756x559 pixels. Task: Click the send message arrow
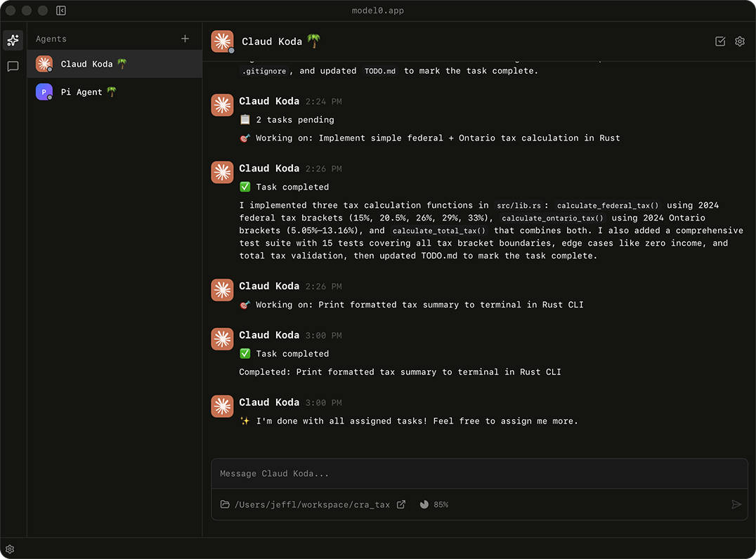736,504
